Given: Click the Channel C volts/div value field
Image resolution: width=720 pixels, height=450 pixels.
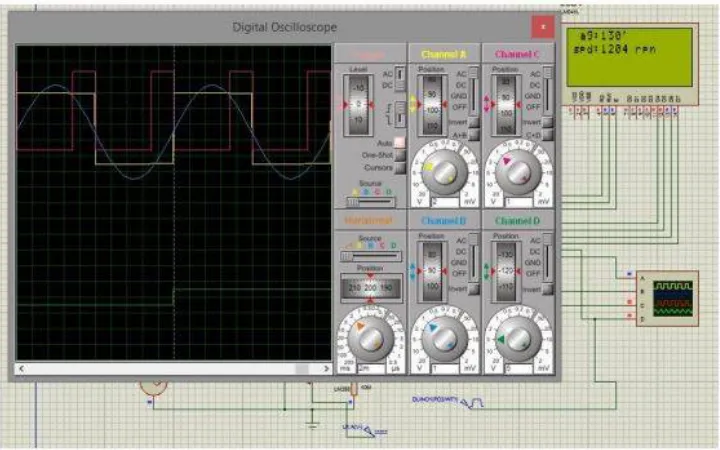Looking at the screenshot, I should [519, 202].
